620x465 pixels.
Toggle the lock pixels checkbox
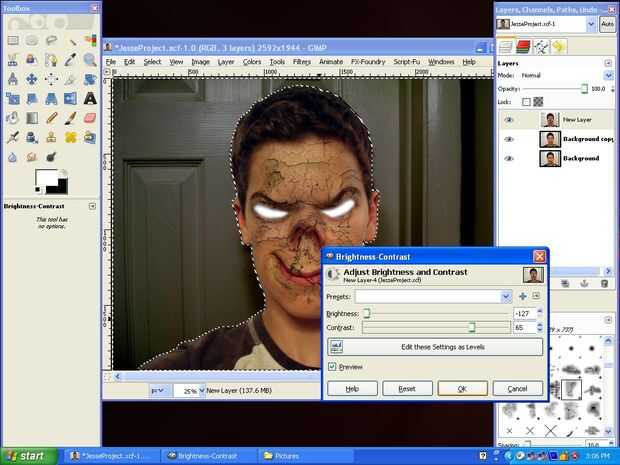pyautogui.click(x=526, y=102)
